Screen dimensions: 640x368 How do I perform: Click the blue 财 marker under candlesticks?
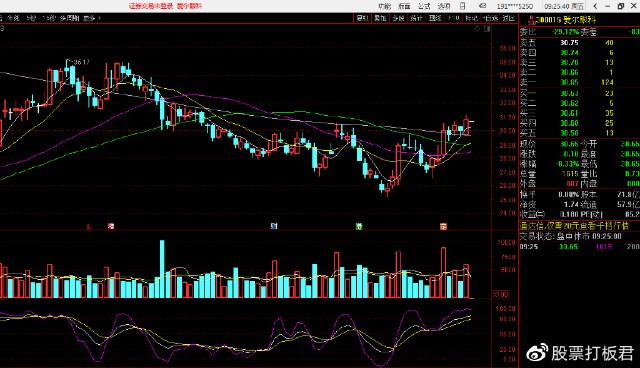274,226
